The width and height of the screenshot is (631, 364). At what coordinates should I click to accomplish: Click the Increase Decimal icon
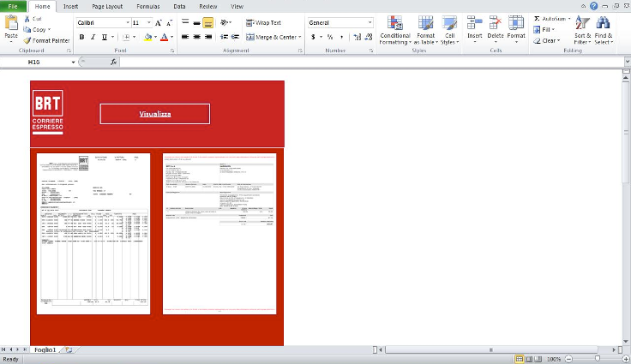click(x=357, y=37)
